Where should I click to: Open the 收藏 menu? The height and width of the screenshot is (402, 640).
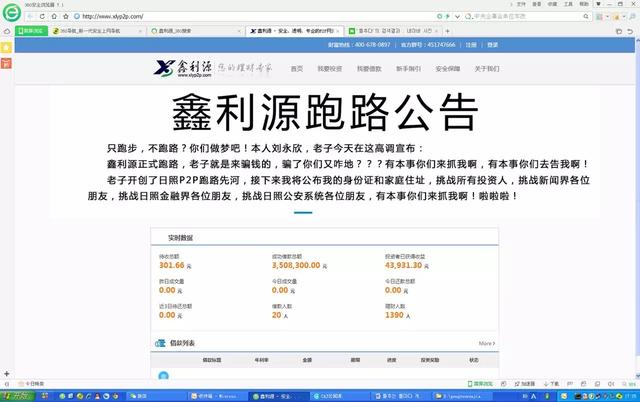point(552,4)
